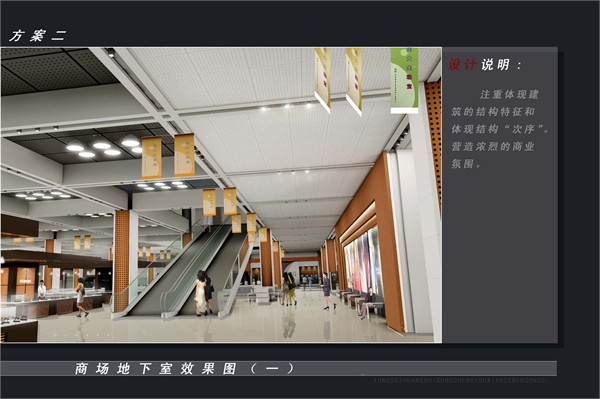Viewport: 600px width, 399px height.
Task: Select the orange perforated column near escalator
Action: (122, 260)
